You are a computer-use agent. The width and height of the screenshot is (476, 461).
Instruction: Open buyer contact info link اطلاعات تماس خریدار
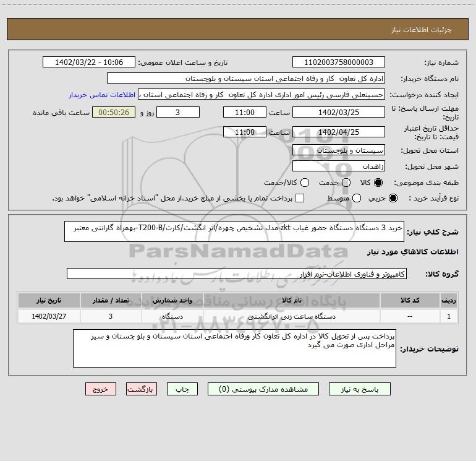coord(102,95)
